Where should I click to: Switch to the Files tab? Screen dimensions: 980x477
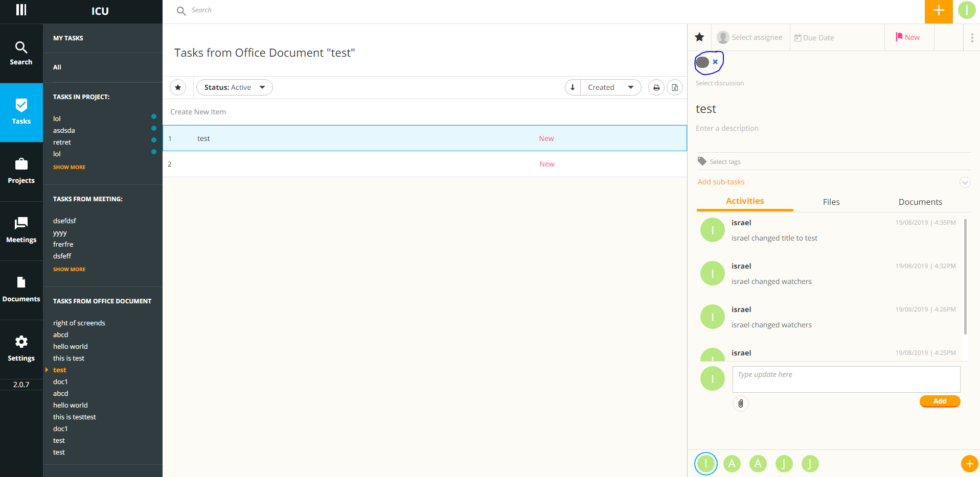(x=831, y=202)
